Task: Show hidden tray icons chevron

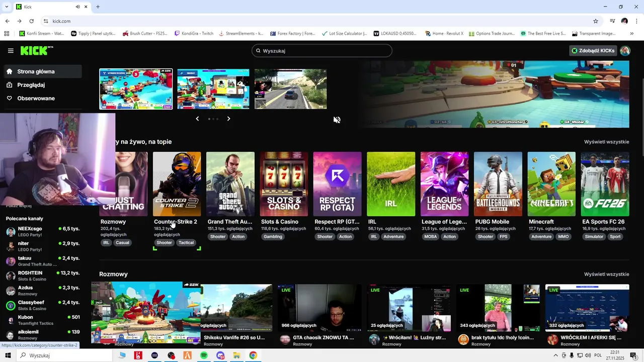Action: coord(556,355)
